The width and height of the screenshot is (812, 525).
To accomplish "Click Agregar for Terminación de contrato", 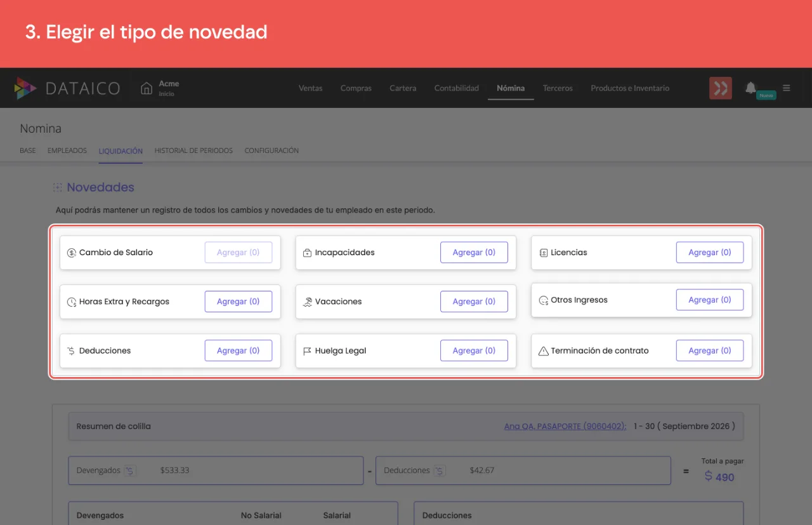I will tap(710, 350).
